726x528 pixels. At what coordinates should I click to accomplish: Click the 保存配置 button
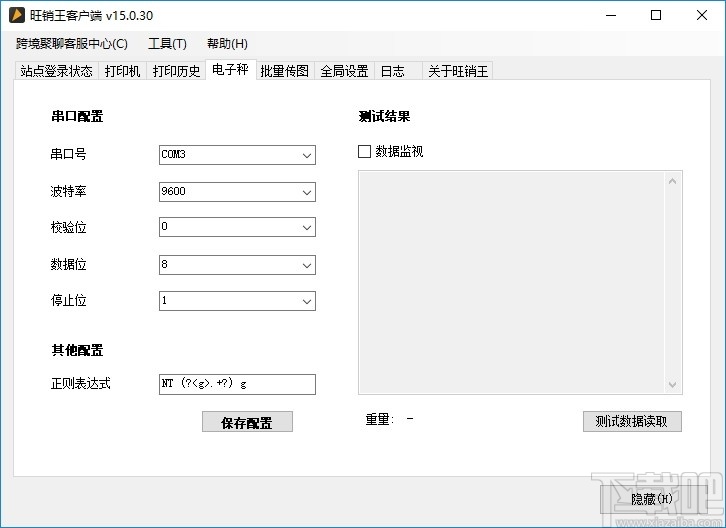click(247, 421)
